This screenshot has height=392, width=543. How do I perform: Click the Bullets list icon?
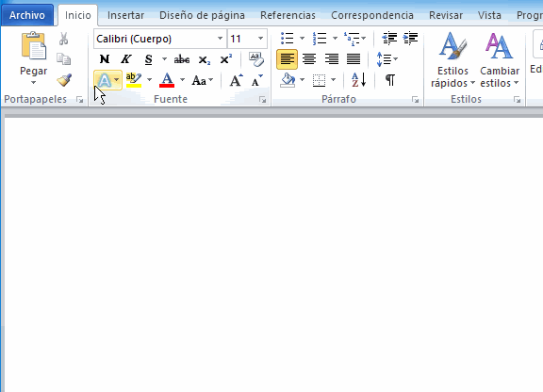[288, 39]
